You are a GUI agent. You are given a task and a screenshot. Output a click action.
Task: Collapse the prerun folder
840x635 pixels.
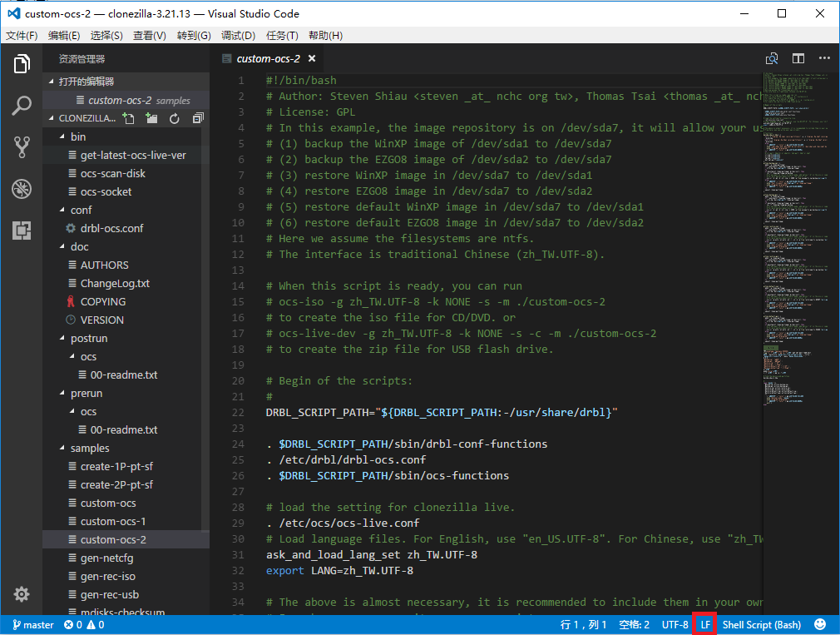pyautogui.click(x=86, y=394)
